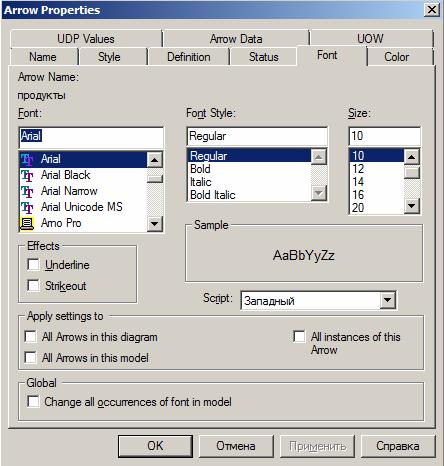Image resolution: width=444 pixels, height=466 pixels.
Task: Click the font list scroll down arrow
Action: (x=154, y=223)
